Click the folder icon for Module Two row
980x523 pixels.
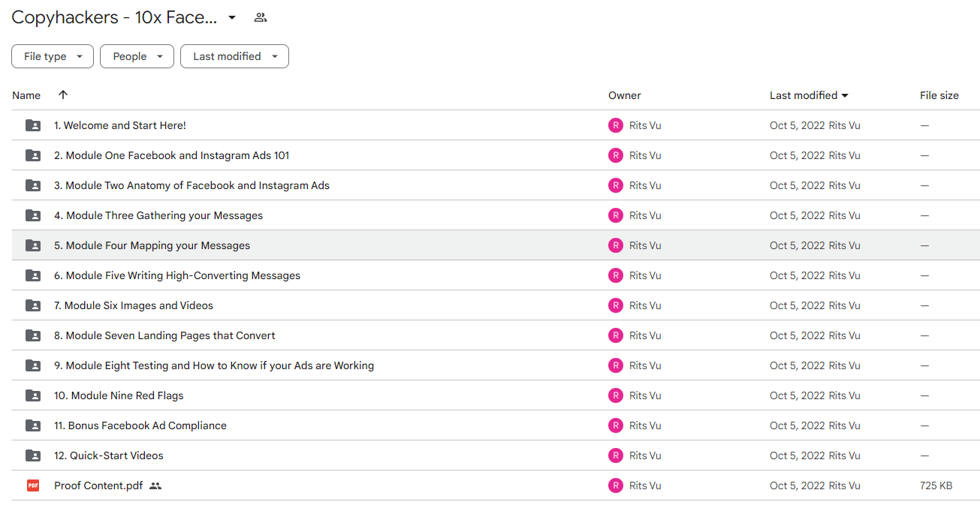click(x=33, y=185)
